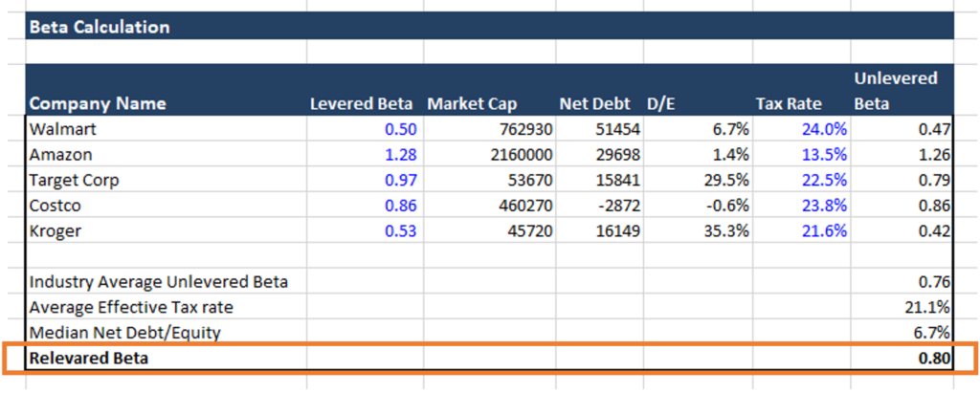Select Target Corp's D/E value 29.5%
Image resolution: width=980 pixels, height=393 pixels.
click(x=698, y=181)
